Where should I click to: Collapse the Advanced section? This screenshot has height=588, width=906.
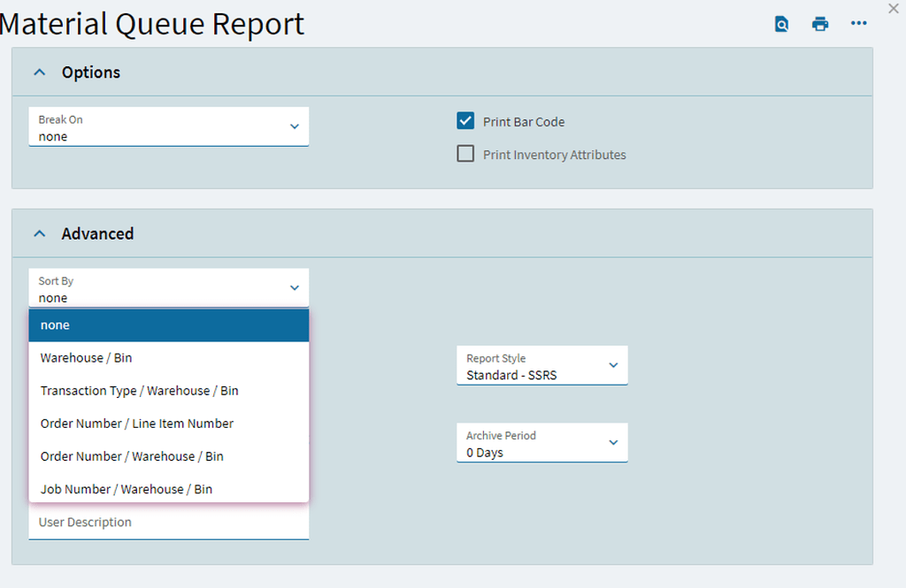[39, 233]
